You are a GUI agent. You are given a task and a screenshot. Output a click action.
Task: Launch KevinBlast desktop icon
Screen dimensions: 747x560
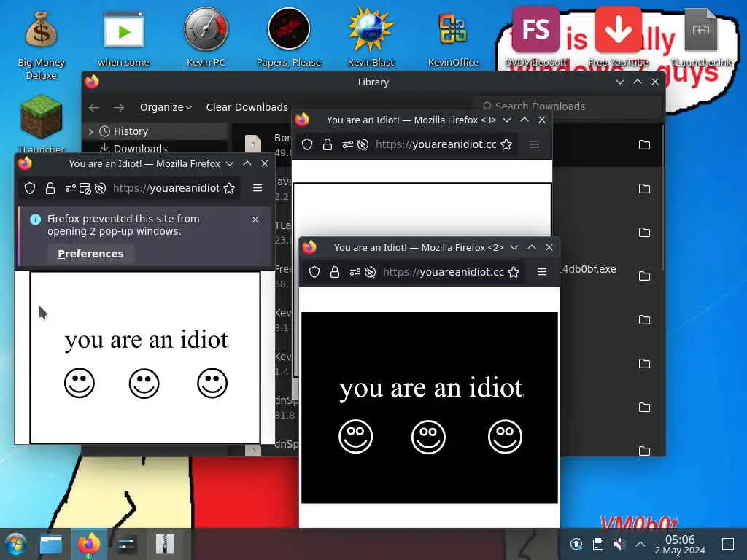coord(371,38)
